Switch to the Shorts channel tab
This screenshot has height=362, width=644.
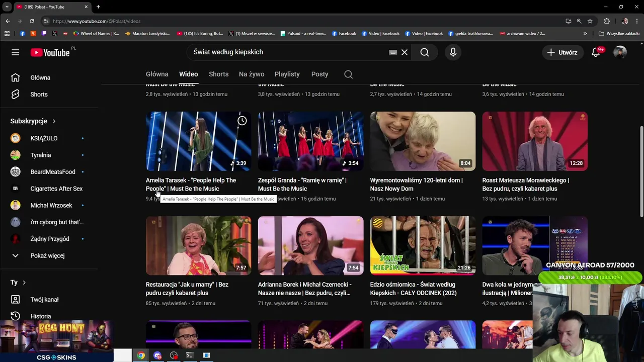pyautogui.click(x=218, y=74)
